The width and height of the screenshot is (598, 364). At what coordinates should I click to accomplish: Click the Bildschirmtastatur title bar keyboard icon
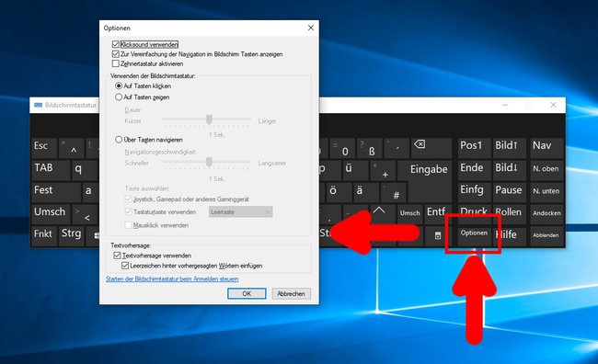point(38,105)
